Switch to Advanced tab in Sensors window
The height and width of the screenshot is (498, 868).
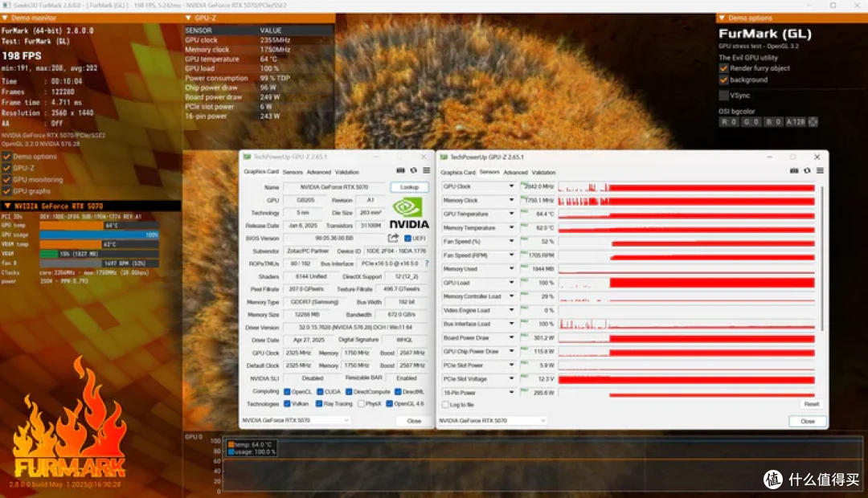point(516,173)
